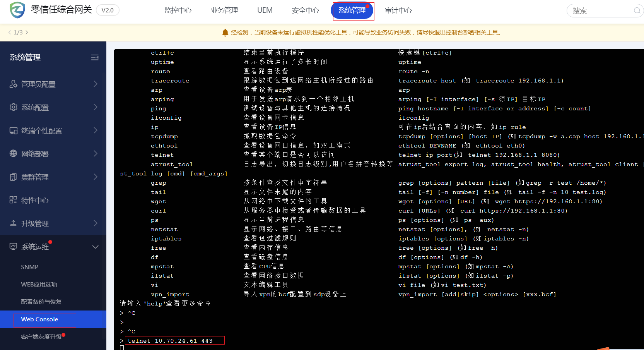Collapse the 系统运维 section
This screenshot has width=644, height=350.
tap(96, 247)
